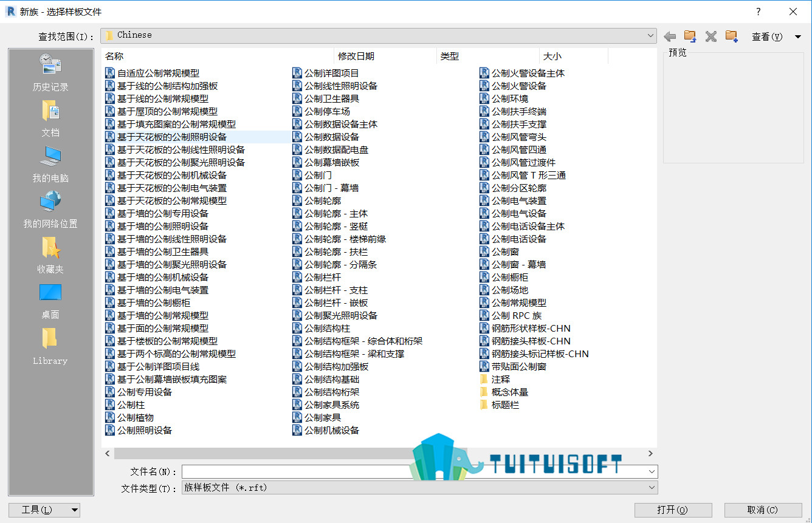Viewport: 812px width, 523px height.
Task: Create a new folder icon
Action: 732,36
